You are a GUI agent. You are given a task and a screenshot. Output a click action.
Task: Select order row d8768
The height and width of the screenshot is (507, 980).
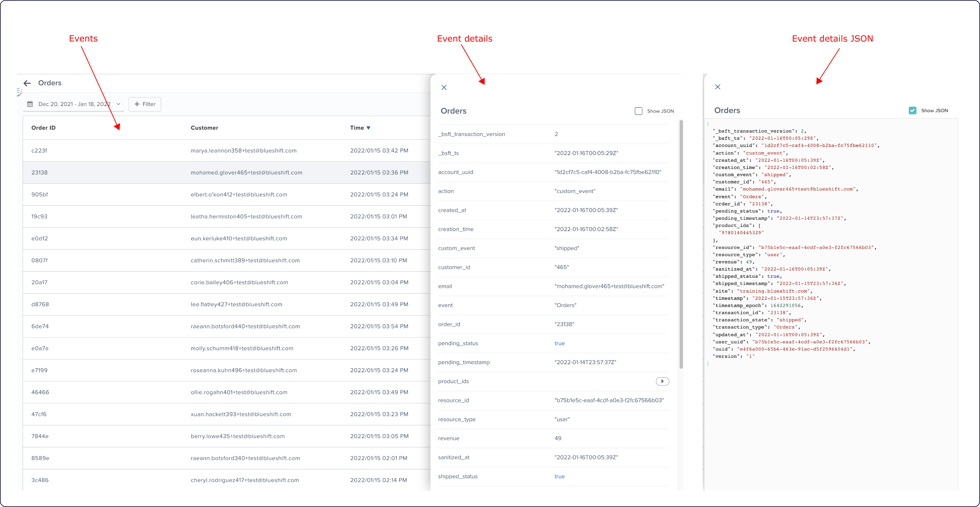pyautogui.click(x=226, y=304)
